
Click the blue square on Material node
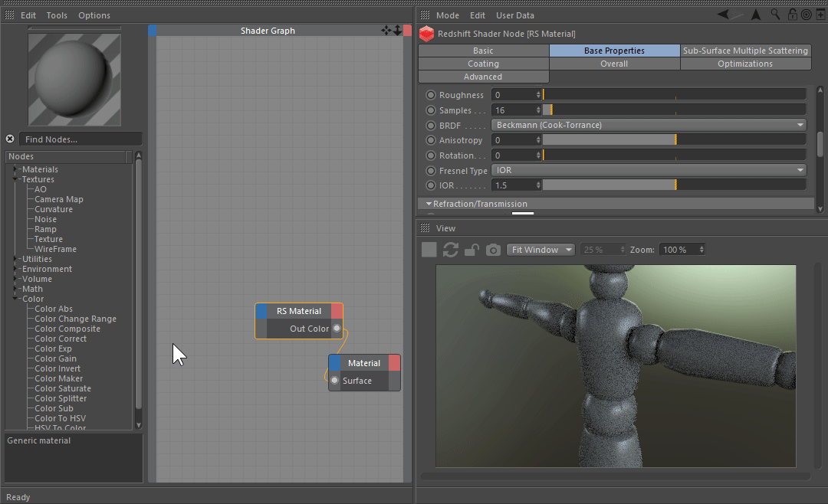click(x=335, y=363)
